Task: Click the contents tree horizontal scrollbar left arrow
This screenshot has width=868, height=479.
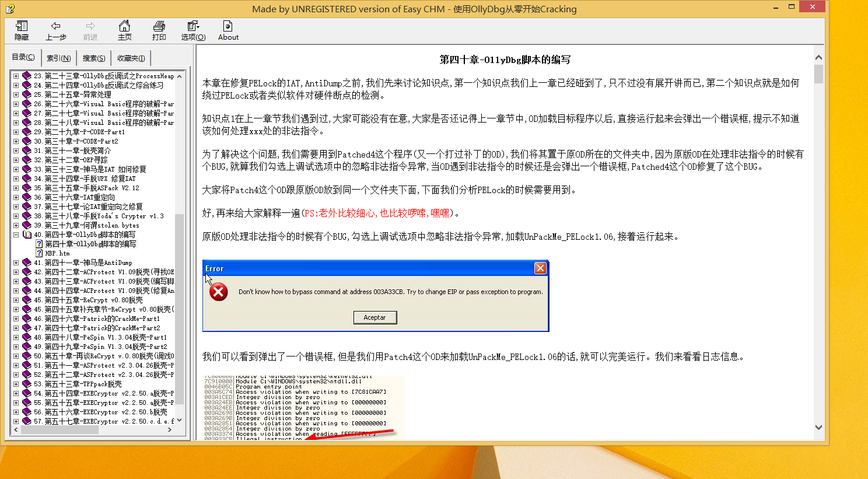Action: click(16, 429)
